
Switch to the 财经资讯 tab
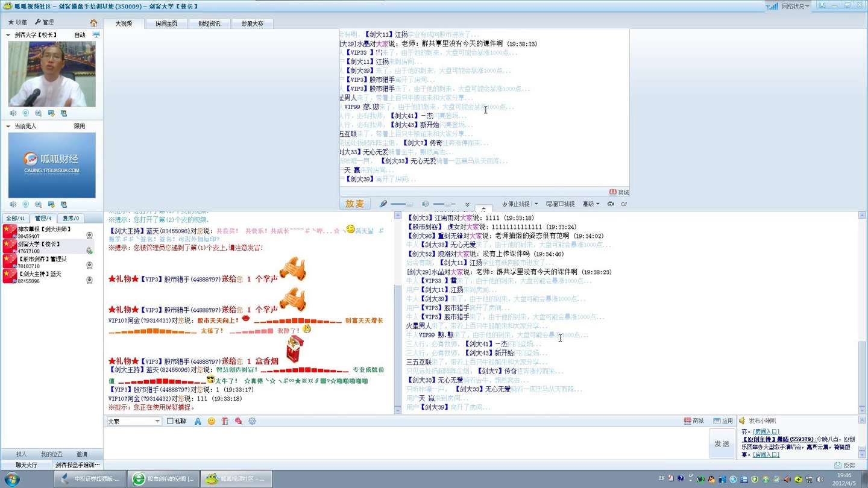209,23
